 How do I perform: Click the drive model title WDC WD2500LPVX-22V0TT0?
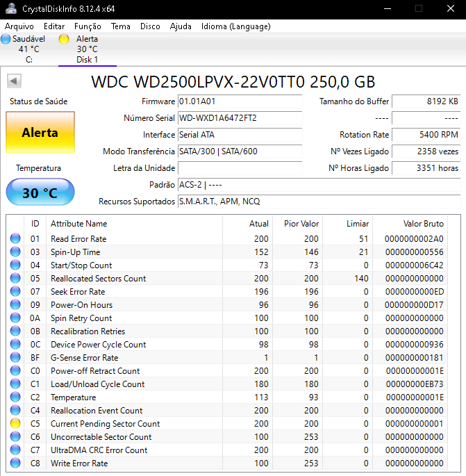coord(233,82)
